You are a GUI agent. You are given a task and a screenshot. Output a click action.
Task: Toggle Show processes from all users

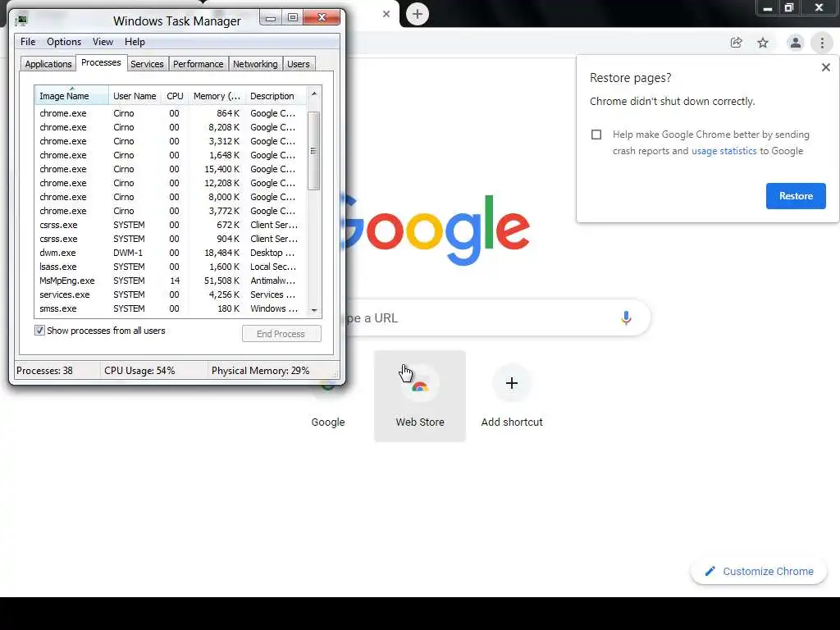pos(39,331)
